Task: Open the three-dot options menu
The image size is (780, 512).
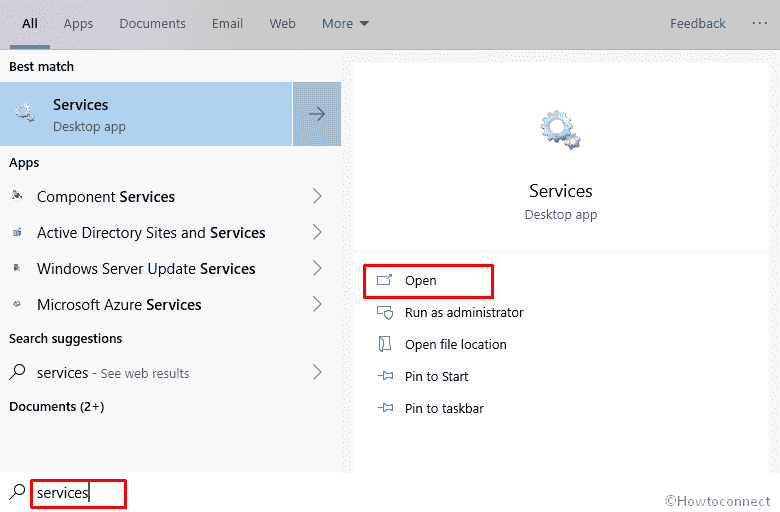Action: (760, 23)
